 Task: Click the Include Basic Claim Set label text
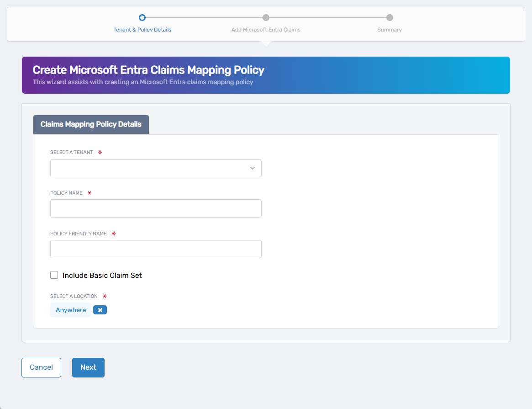coord(102,275)
